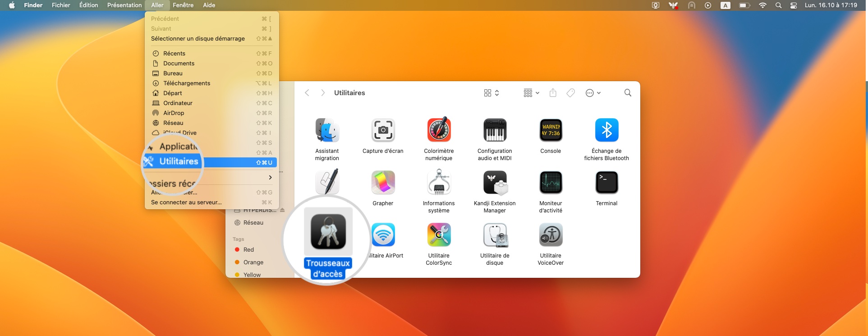
Task: Go back with the left chevron
Action: point(307,93)
